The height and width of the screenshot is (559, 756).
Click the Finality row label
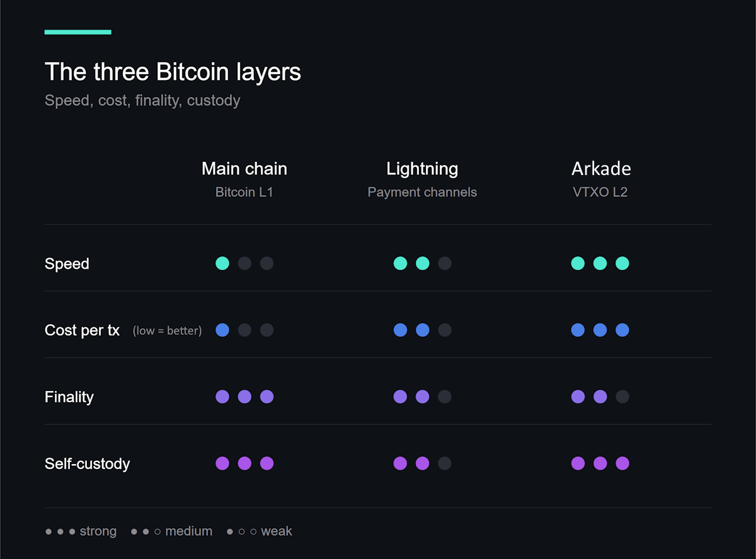pyautogui.click(x=69, y=397)
